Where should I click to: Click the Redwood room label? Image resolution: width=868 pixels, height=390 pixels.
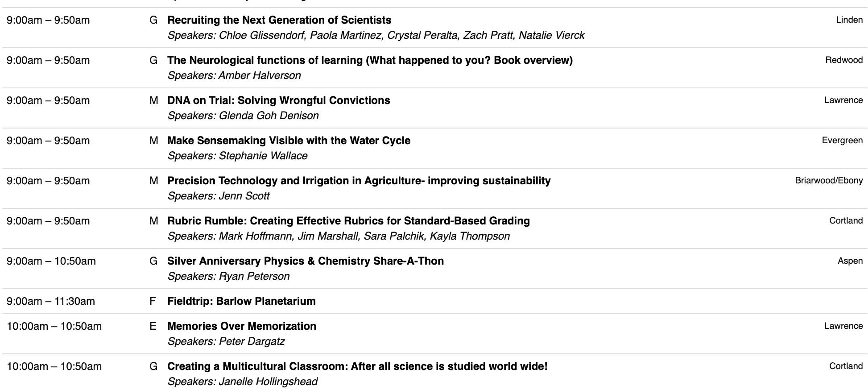pos(844,60)
